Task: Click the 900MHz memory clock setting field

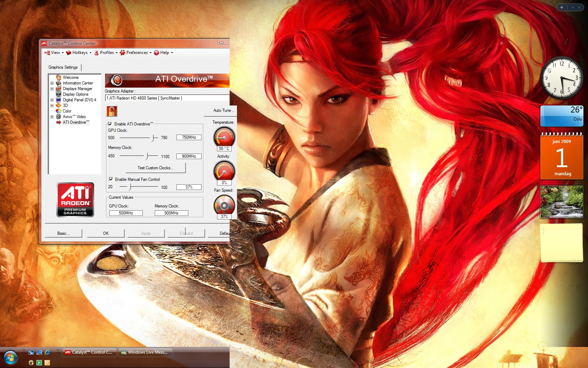Action: pyautogui.click(x=189, y=156)
